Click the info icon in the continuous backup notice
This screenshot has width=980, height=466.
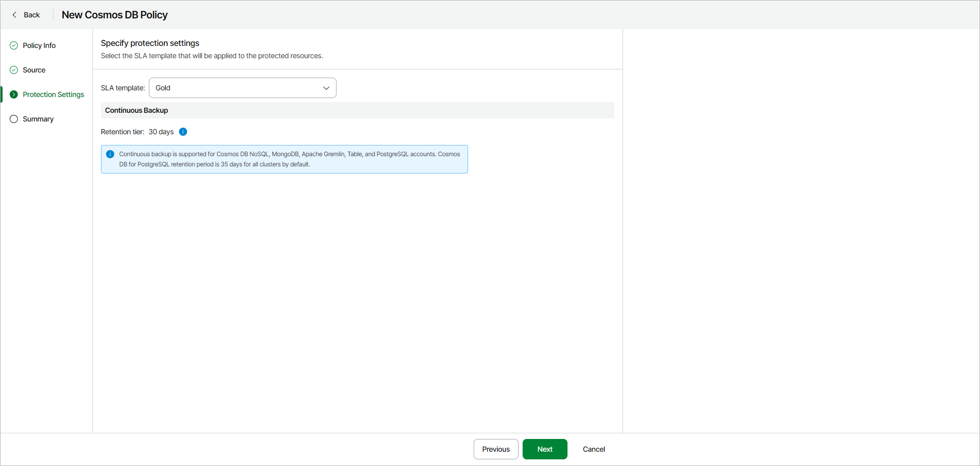pos(110,154)
